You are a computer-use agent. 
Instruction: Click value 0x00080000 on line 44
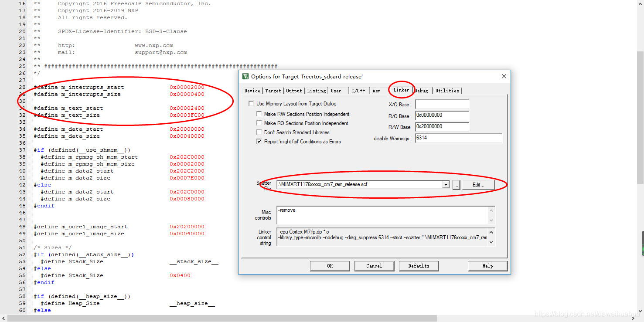pos(187,199)
